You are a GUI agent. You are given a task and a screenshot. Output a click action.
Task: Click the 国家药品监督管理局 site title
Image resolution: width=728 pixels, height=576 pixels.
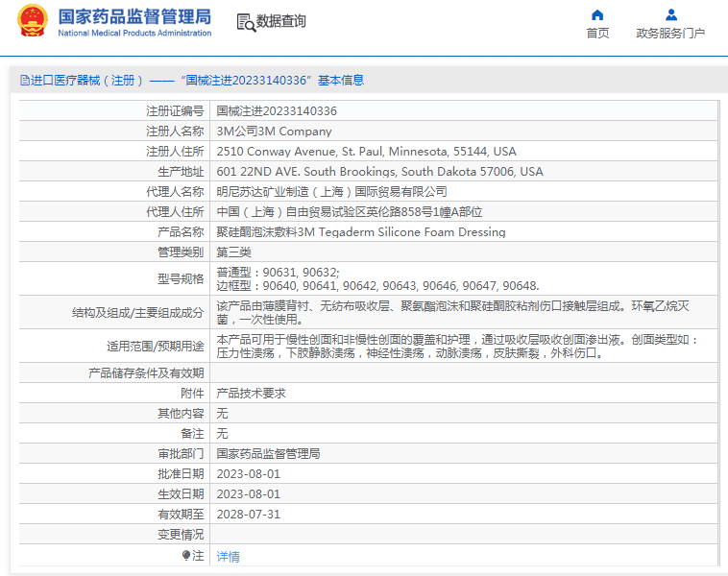click(x=134, y=16)
